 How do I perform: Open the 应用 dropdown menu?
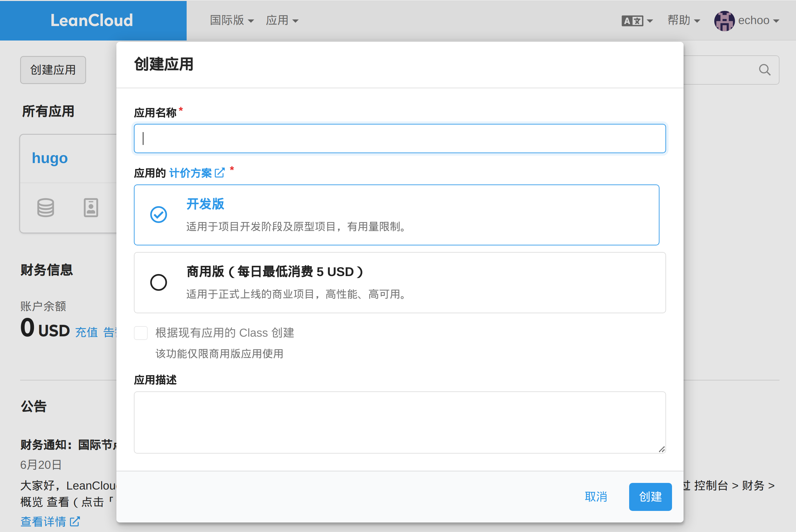pyautogui.click(x=282, y=20)
